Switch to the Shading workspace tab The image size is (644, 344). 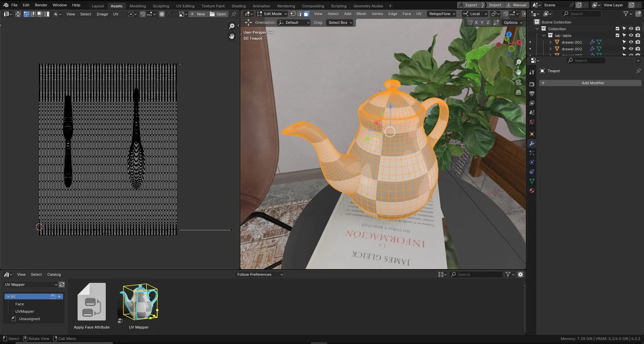tap(239, 6)
